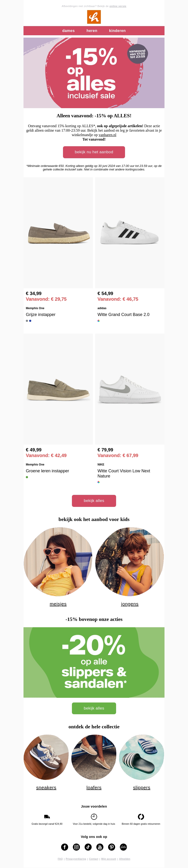
Task: Open the dames menu item
Action: (68, 31)
